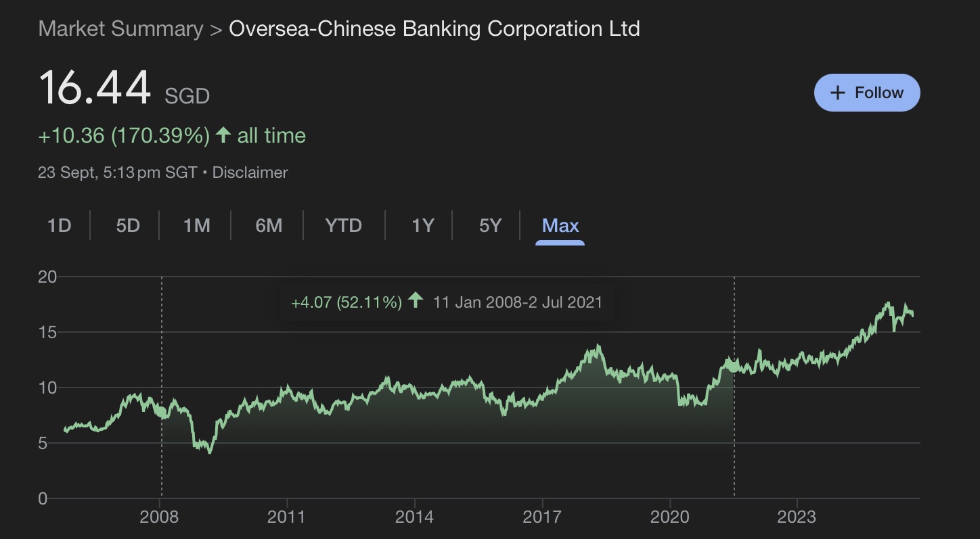Switch to the 6M range tab
This screenshot has height=539, width=980.
tap(269, 225)
